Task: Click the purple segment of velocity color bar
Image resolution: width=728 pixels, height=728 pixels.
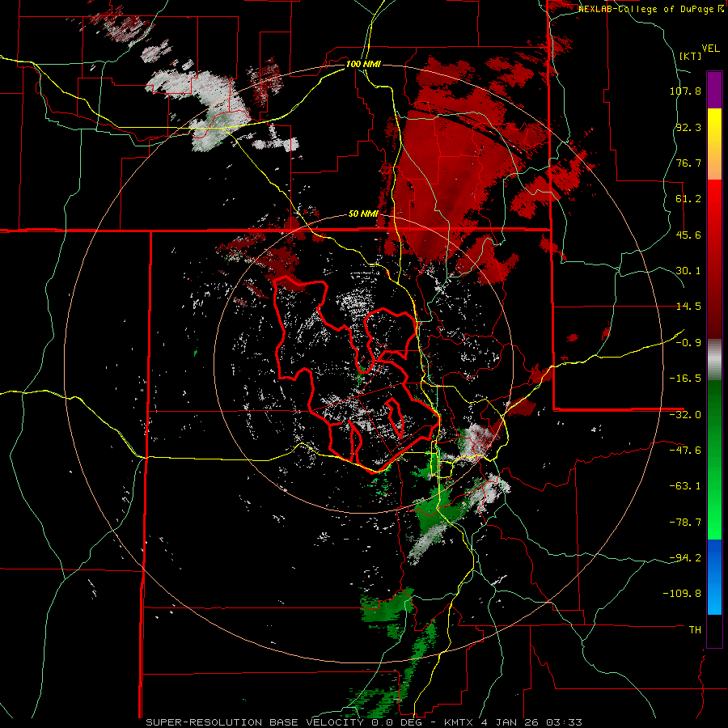Action: click(714, 90)
